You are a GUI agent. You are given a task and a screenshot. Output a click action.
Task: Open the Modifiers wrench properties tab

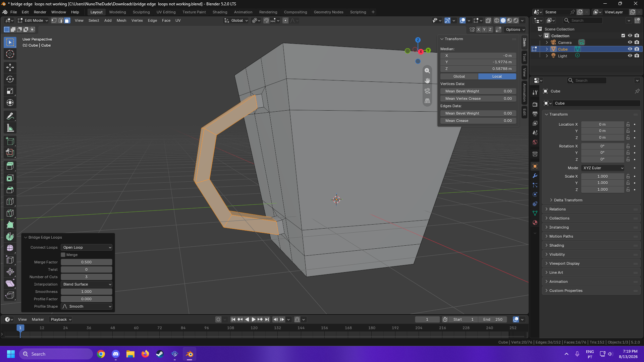[535, 176]
